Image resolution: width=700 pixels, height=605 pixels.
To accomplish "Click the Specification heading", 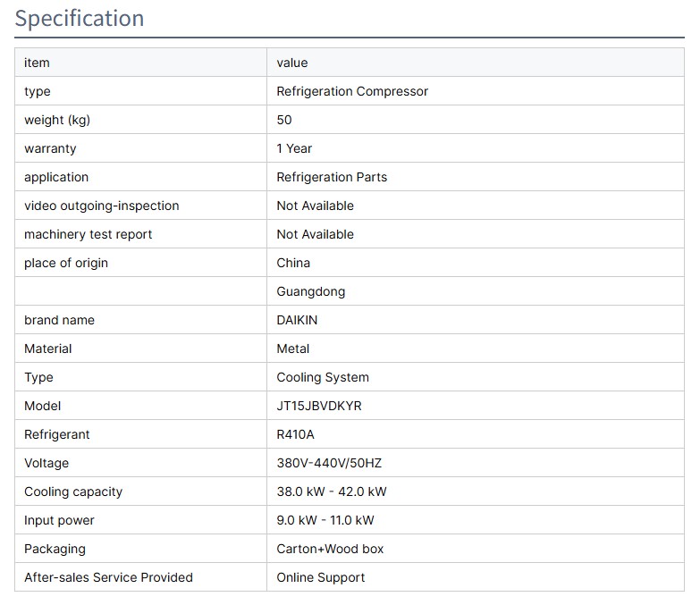I will 80,19.
